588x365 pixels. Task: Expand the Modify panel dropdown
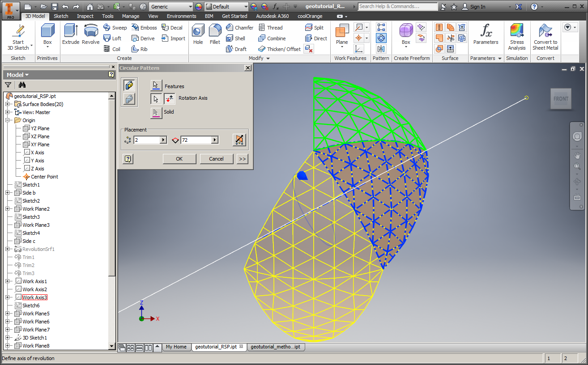tap(268, 59)
